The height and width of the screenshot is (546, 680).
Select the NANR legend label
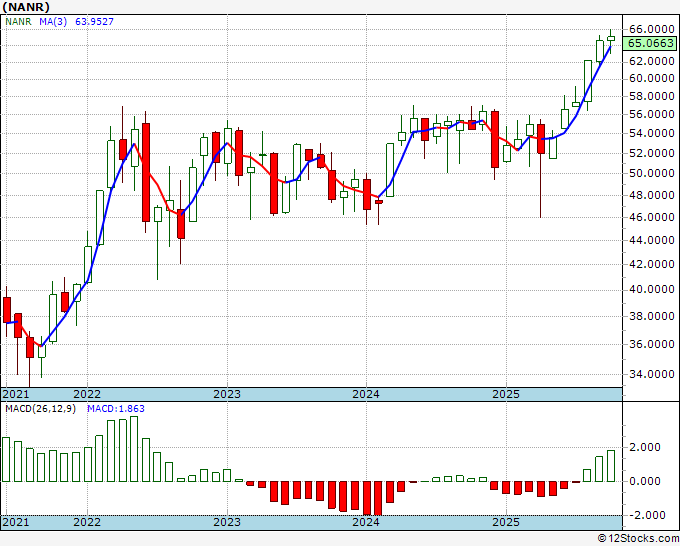[18, 21]
